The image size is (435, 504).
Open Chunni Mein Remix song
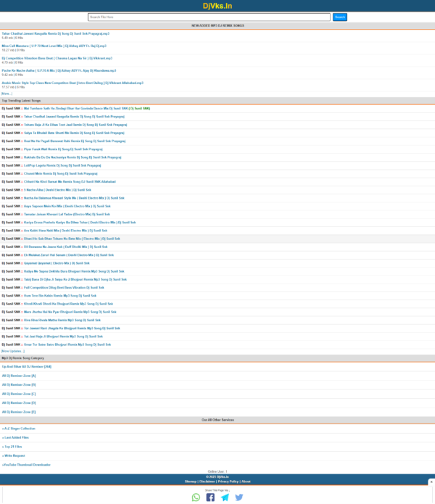coord(61,173)
